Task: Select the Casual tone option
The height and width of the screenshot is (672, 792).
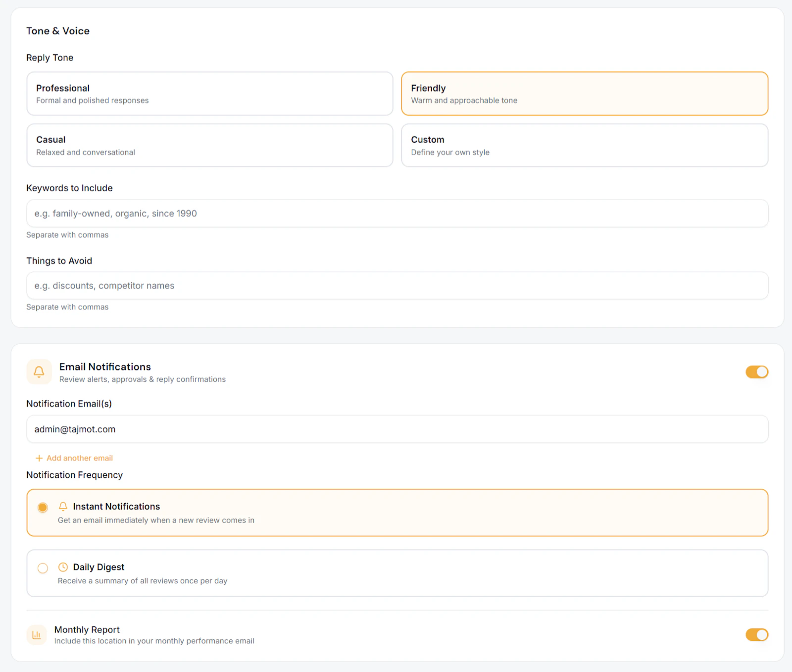Action: click(209, 145)
